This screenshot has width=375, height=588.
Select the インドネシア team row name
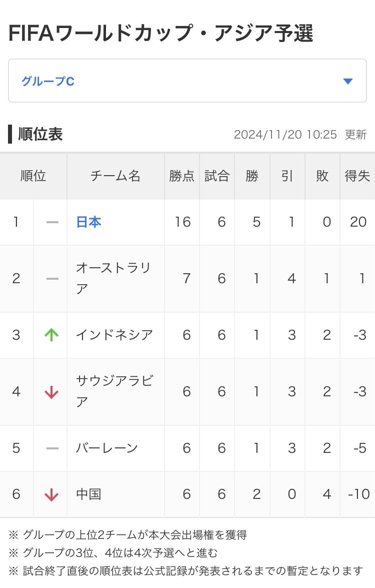tap(114, 335)
